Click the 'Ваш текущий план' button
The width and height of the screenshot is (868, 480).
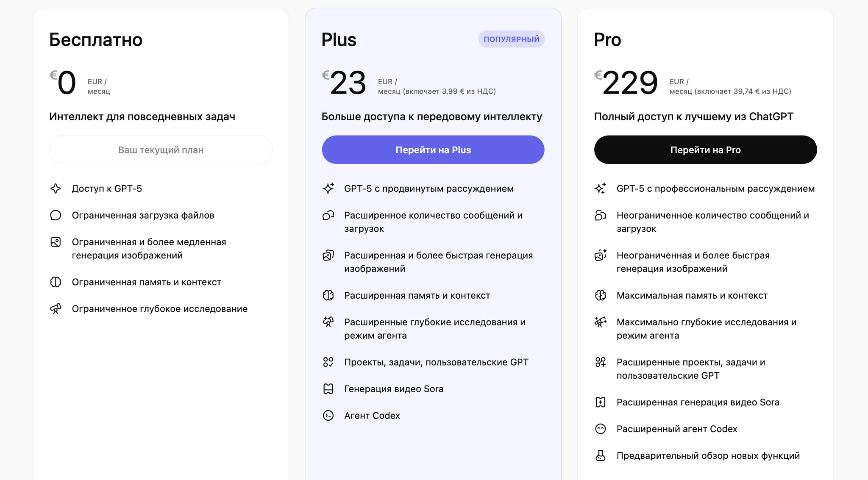[x=161, y=150]
